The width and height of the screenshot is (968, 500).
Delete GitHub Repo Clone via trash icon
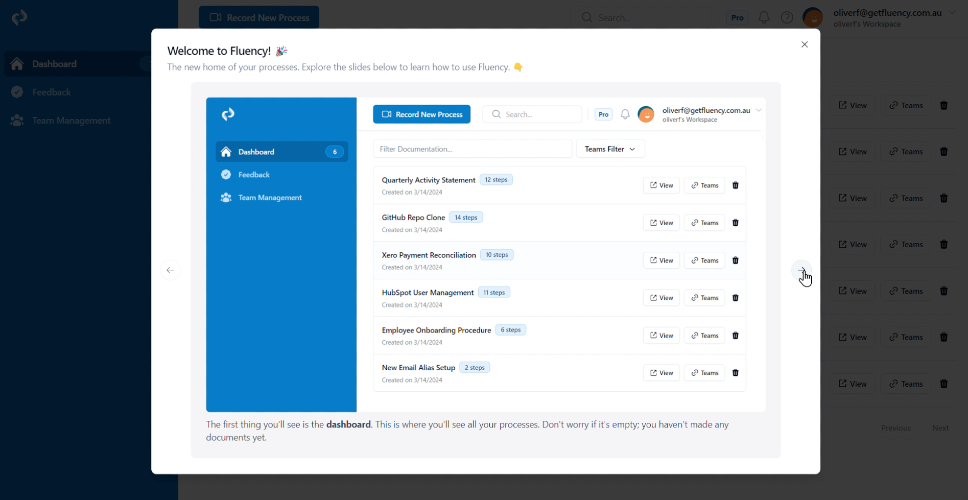[735, 223]
